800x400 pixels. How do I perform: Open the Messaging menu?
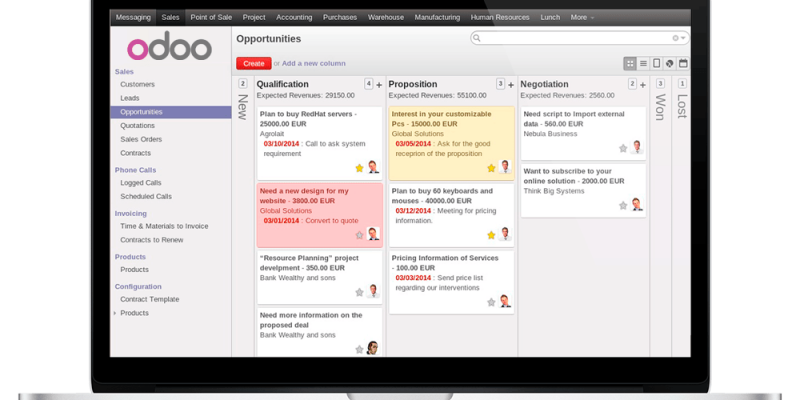[x=133, y=17]
